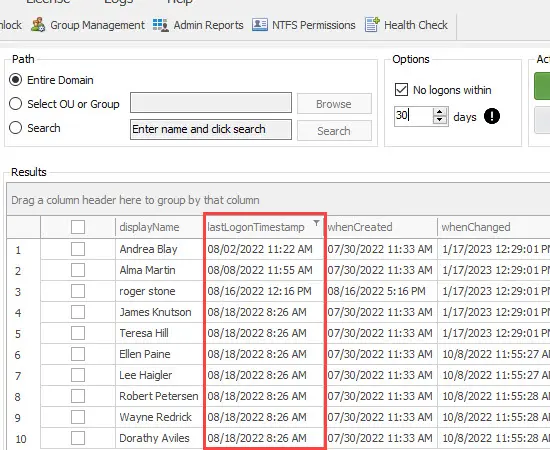Click the warning info icon beside days

pos(491,116)
